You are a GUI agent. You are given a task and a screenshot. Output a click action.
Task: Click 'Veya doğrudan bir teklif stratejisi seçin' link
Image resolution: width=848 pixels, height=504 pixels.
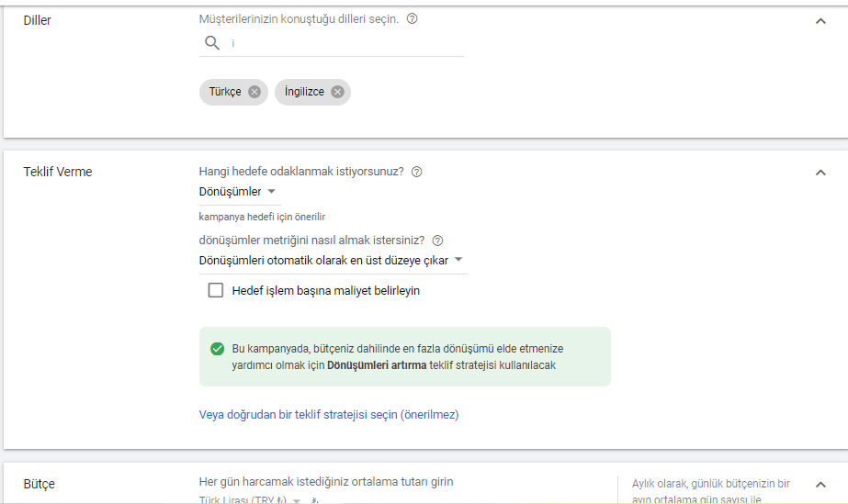(x=329, y=415)
